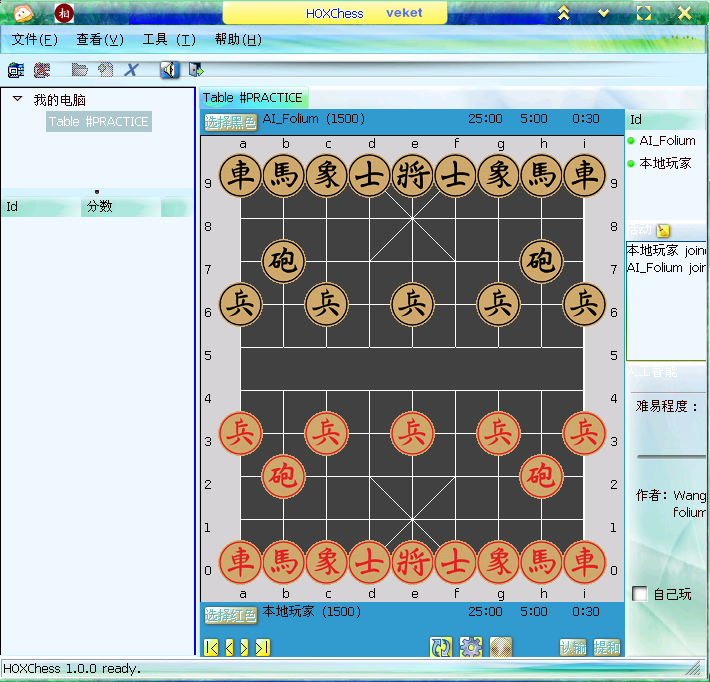The width and height of the screenshot is (710, 682).
Task: Switch to the Table #PRACTICE tab
Action: (253, 97)
